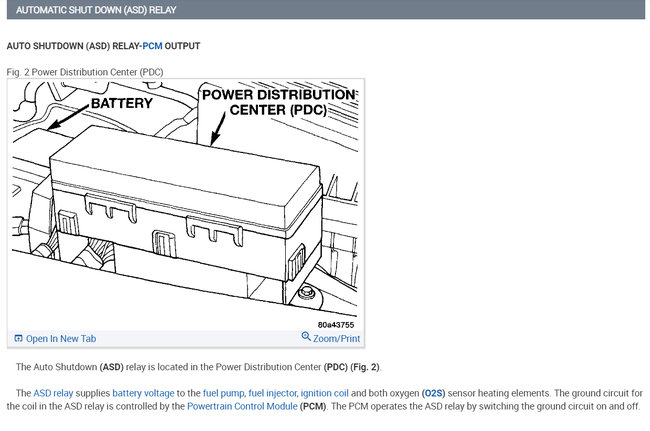This screenshot has width=650, height=431.
Task: Click the Zoom/Print link
Action: pyautogui.click(x=336, y=339)
